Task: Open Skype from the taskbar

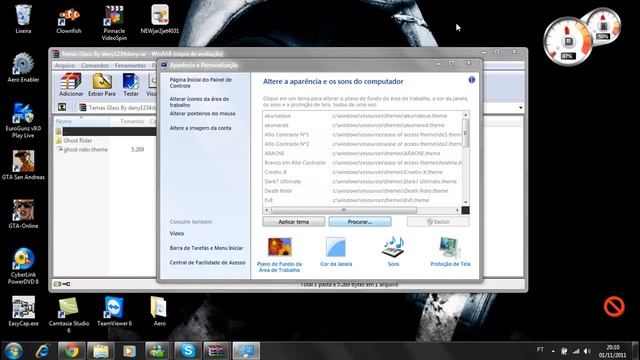Action: (188, 351)
